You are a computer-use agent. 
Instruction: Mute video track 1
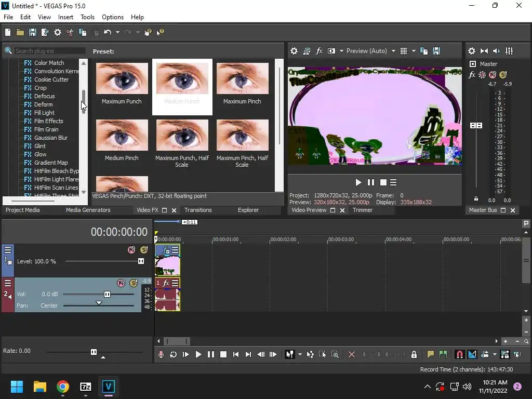[x=131, y=250]
